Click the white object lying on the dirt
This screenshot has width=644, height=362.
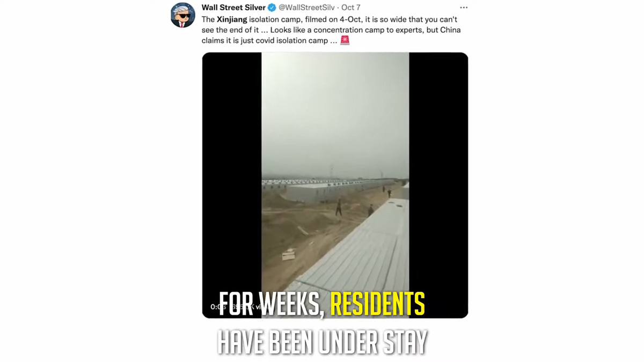coord(289,255)
